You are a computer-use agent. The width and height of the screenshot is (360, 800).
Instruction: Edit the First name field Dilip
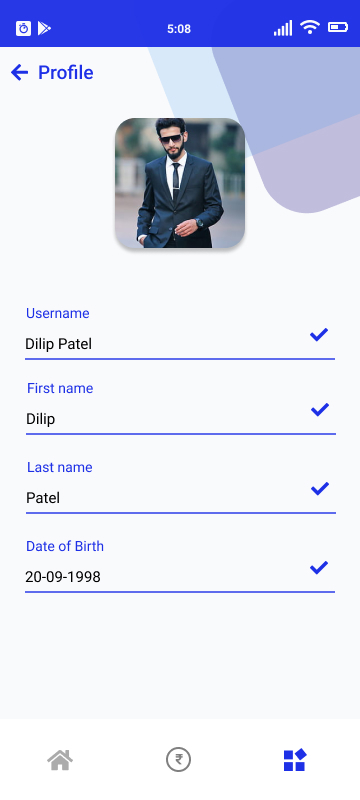[181, 419]
